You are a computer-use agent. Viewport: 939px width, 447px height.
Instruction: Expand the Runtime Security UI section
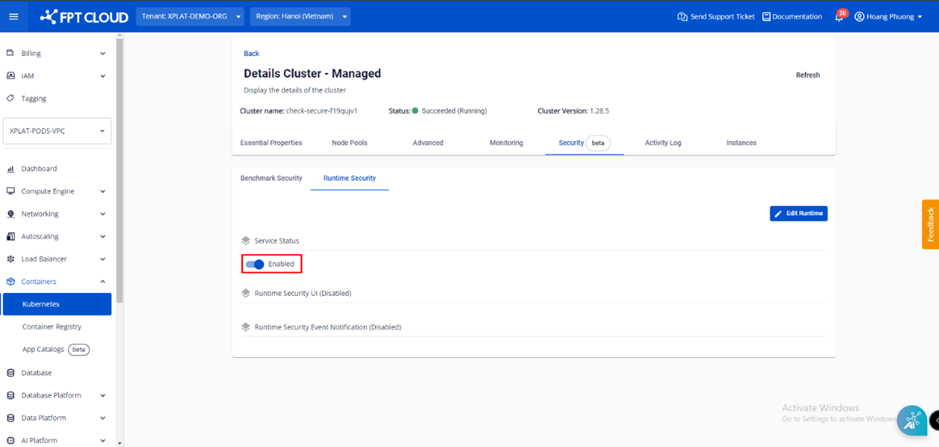[302, 293]
